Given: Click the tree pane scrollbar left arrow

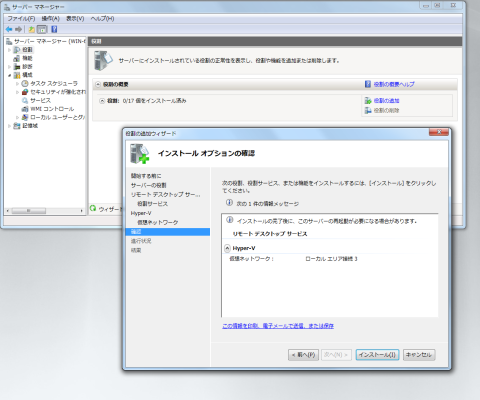Looking at the screenshot, I should [8, 211].
